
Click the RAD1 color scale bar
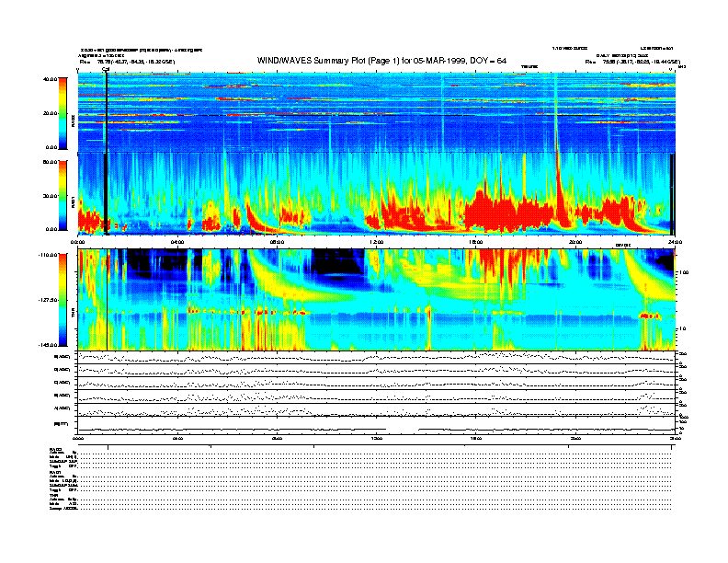pyautogui.click(x=63, y=195)
